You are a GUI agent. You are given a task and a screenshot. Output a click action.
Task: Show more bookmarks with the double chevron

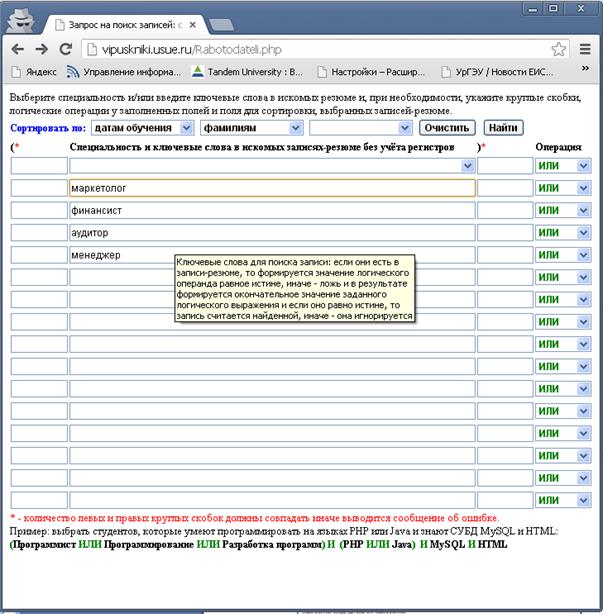[585, 69]
